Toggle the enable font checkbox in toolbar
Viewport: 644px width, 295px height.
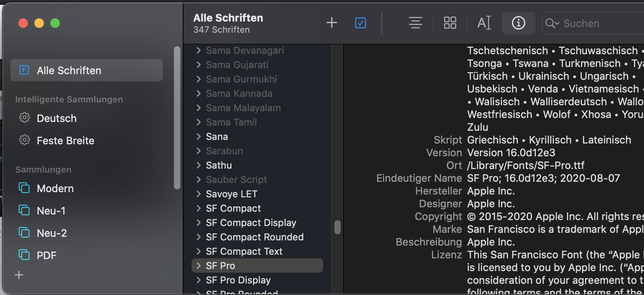click(x=360, y=23)
